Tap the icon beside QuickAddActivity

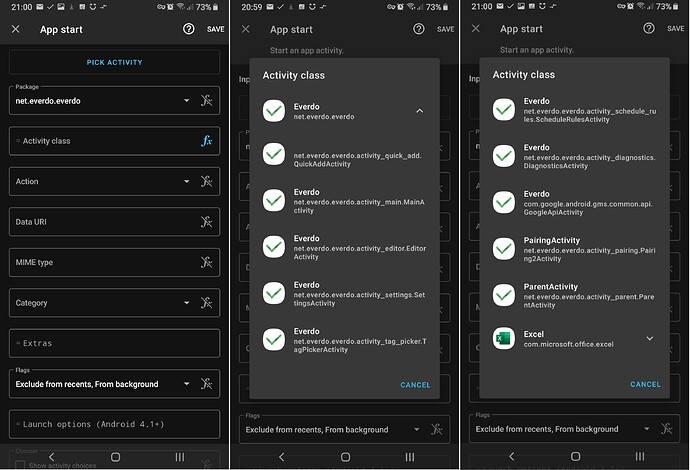(274, 154)
